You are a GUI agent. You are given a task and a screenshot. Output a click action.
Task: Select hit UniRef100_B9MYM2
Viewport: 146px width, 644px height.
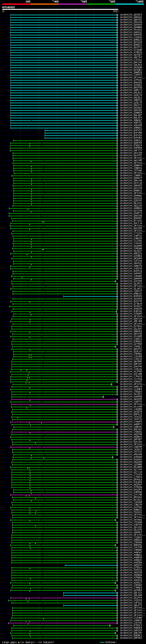coord(131,35)
